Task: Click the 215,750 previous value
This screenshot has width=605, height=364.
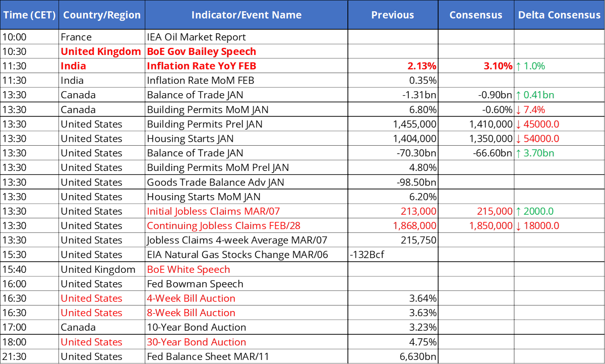Action: coord(393,240)
